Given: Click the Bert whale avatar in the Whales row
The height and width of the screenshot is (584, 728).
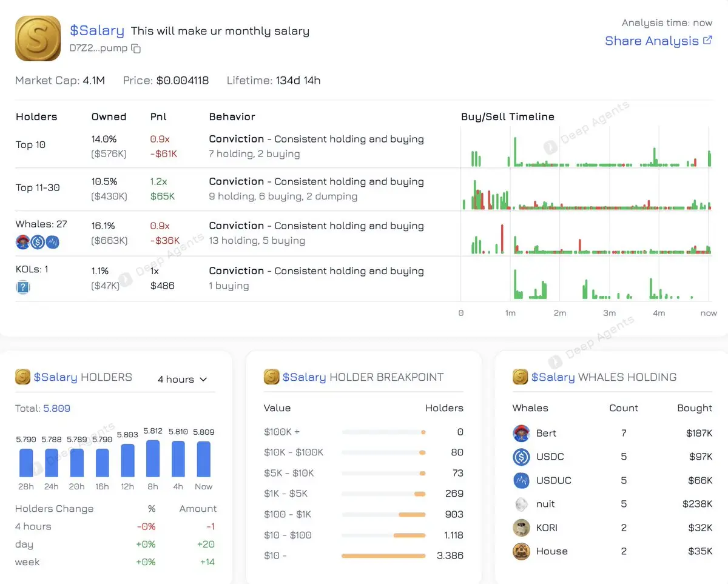Looking at the screenshot, I should [22, 242].
